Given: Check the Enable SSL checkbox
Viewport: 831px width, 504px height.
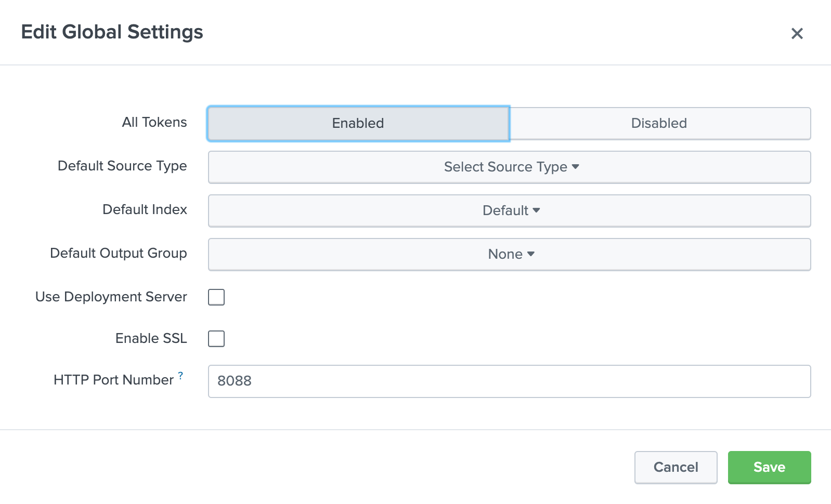Looking at the screenshot, I should (216, 339).
